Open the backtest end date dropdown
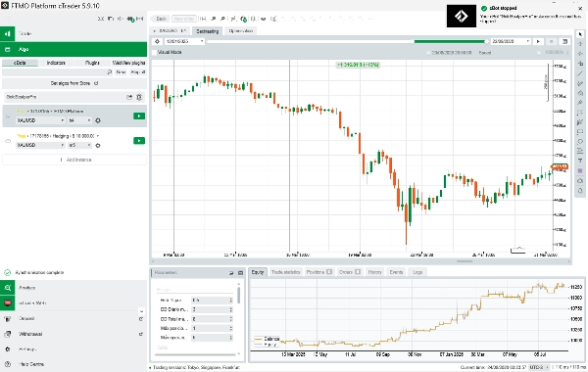 pos(511,41)
